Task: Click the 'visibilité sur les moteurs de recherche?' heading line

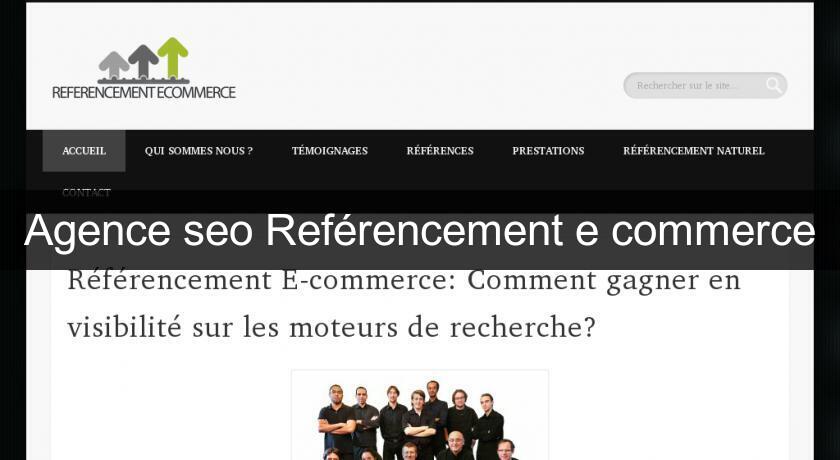Action: [x=332, y=327]
